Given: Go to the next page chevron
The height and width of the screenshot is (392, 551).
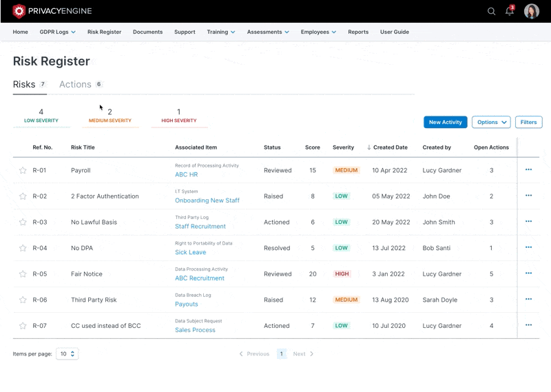Looking at the screenshot, I should (x=312, y=354).
